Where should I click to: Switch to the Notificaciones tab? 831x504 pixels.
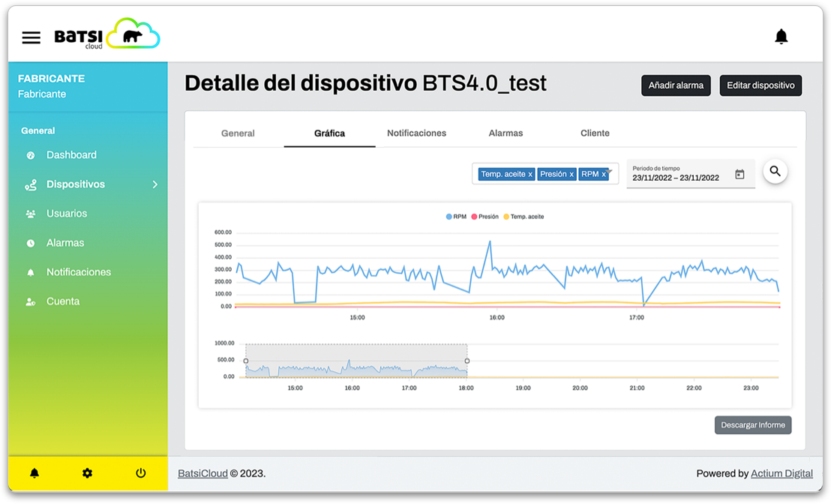pyautogui.click(x=416, y=133)
